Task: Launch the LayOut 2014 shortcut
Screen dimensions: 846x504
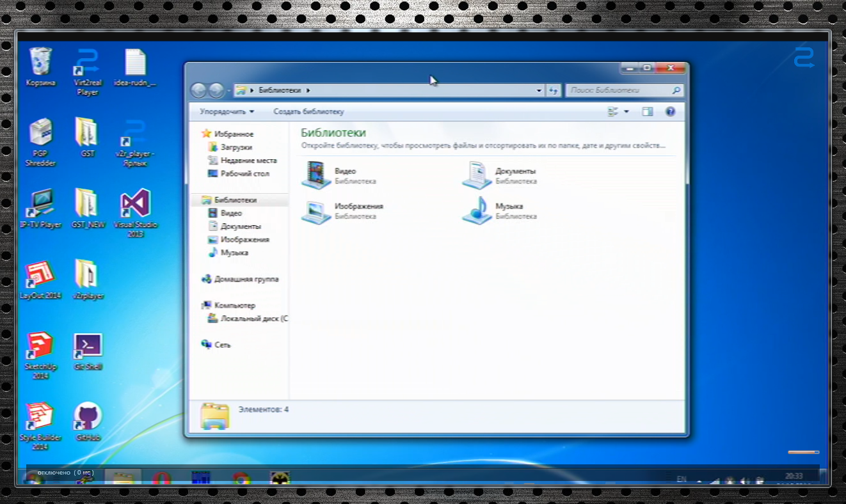Action: tap(40, 280)
